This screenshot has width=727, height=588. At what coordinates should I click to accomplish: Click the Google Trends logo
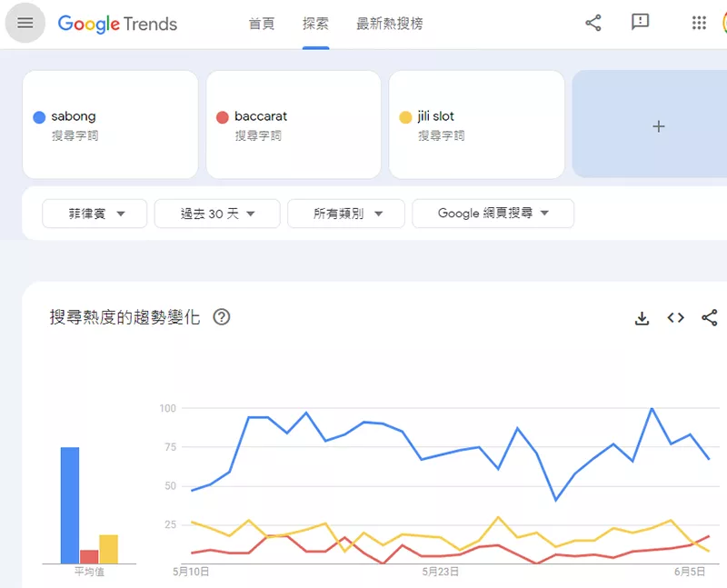(x=117, y=24)
